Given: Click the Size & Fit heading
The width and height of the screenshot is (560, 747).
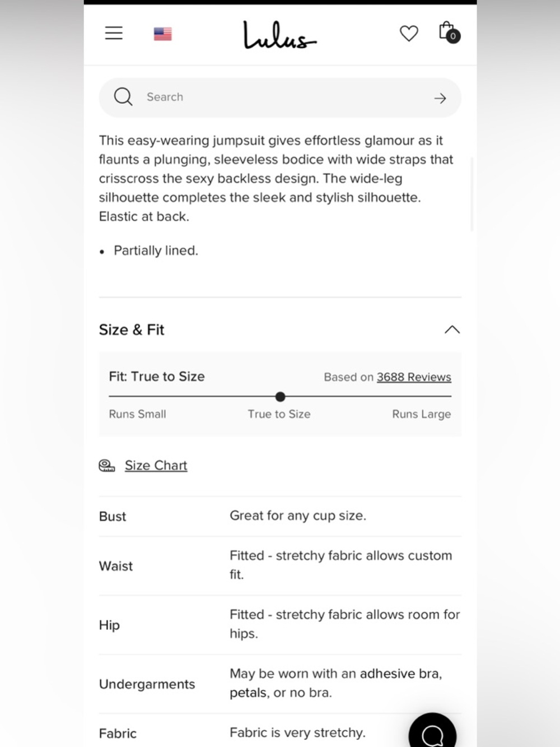Looking at the screenshot, I should pyautogui.click(x=132, y=330).
